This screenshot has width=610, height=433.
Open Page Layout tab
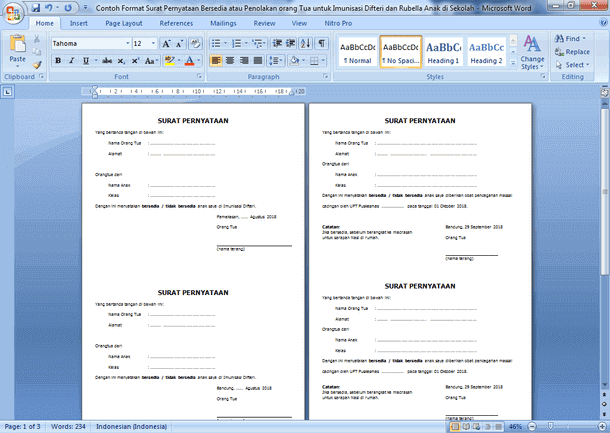(124, 23)
